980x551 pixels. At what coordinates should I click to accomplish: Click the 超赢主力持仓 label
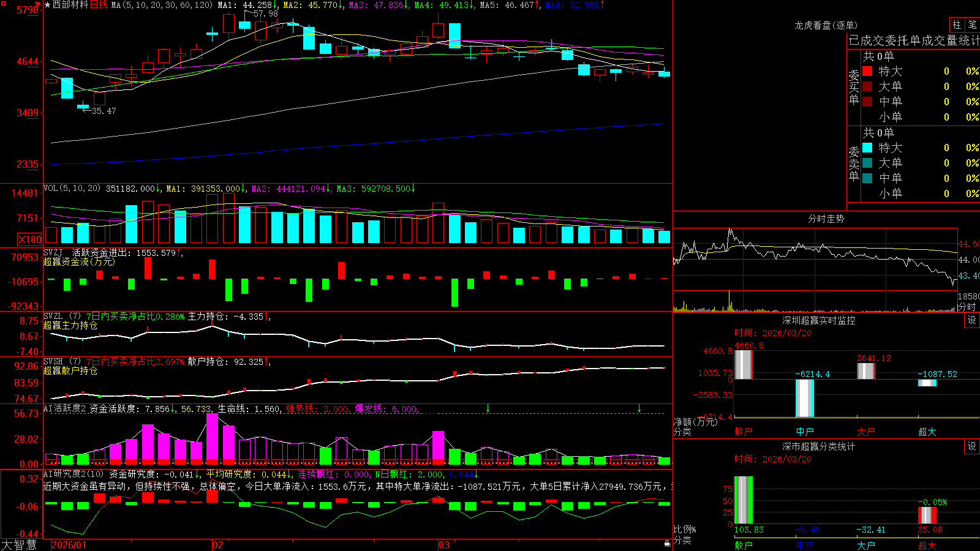point(70,325)
